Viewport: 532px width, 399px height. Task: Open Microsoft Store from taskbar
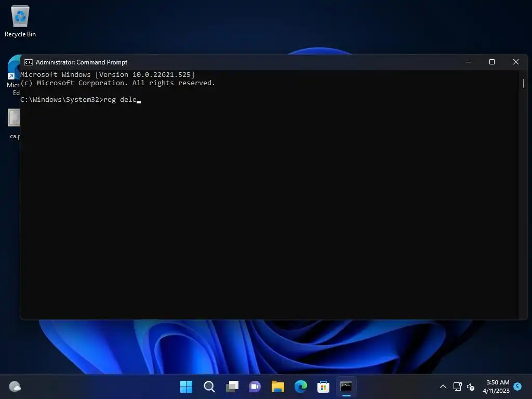(323, 387)
